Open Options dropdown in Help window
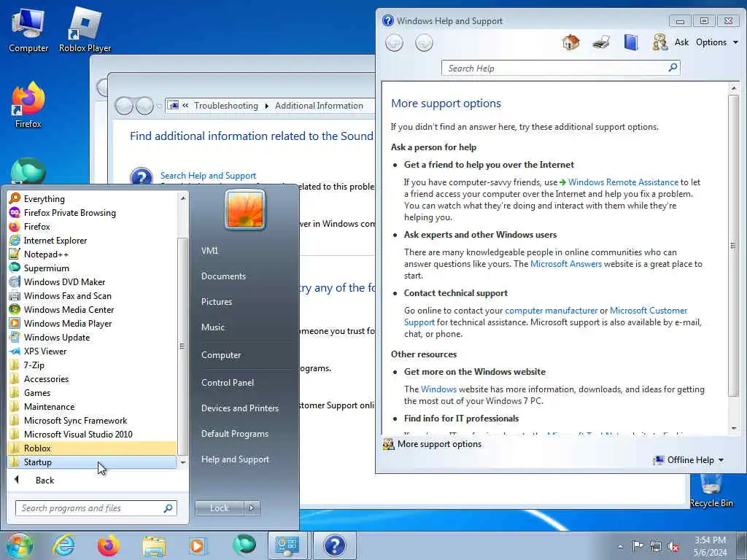 point(716,42)
